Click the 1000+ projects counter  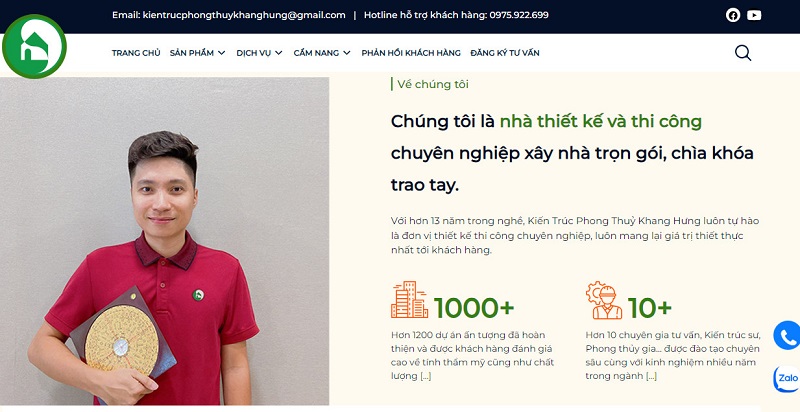coord(474,307)
